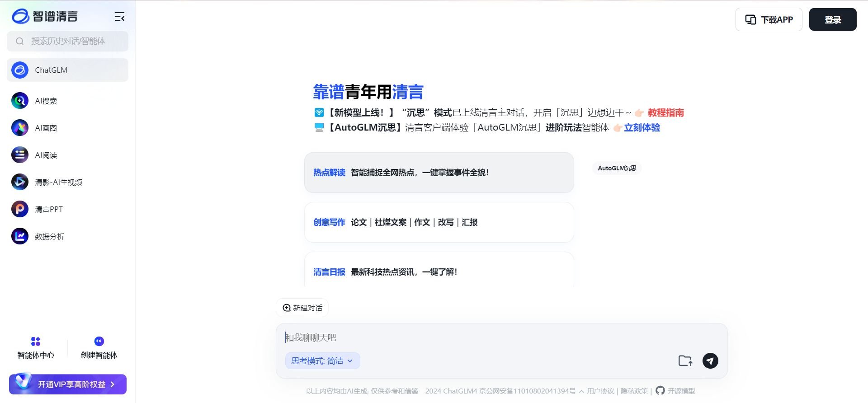The image size is (868, 403).
Task: Open the 教程指南 link
Action: click(665, 112)
